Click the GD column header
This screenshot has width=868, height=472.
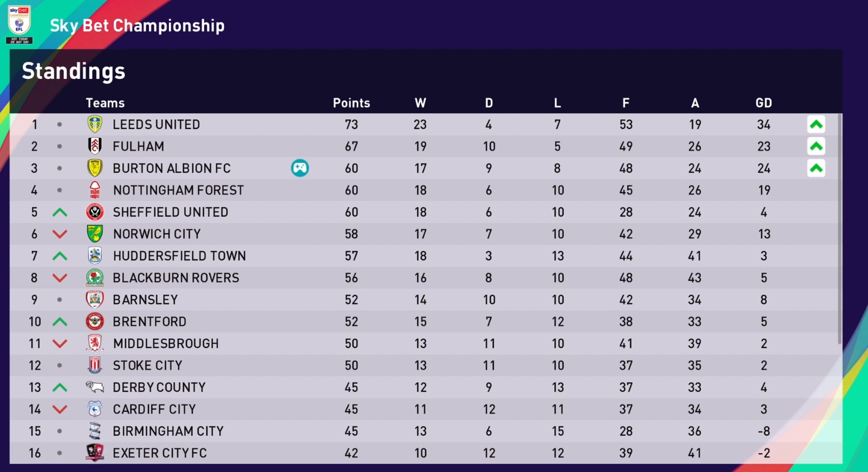point(763,103)
